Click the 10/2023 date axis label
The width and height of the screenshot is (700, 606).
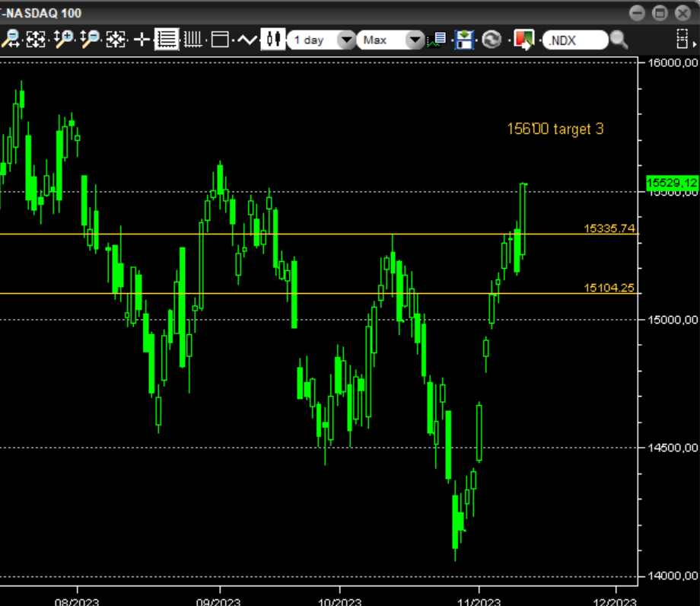(339, 601)
